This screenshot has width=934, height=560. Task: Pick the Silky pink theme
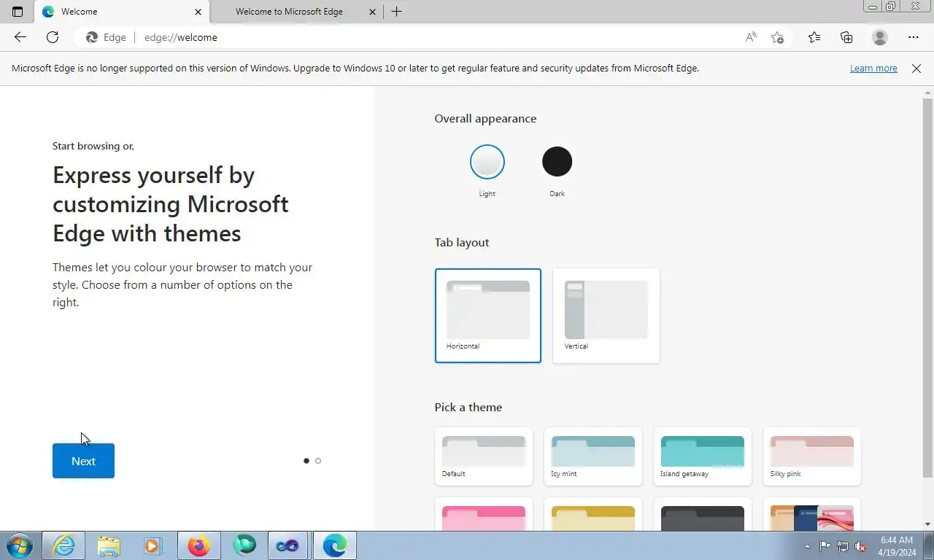[812, 456]
